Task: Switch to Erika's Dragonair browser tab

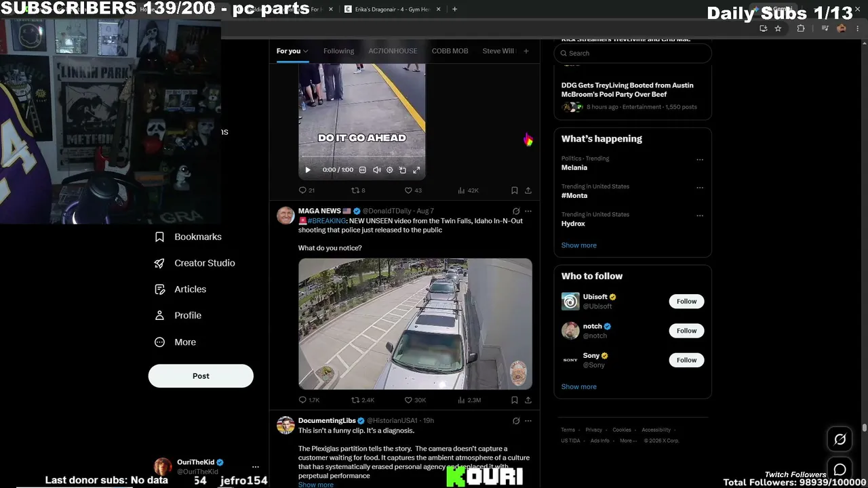Action: [391, 9]
